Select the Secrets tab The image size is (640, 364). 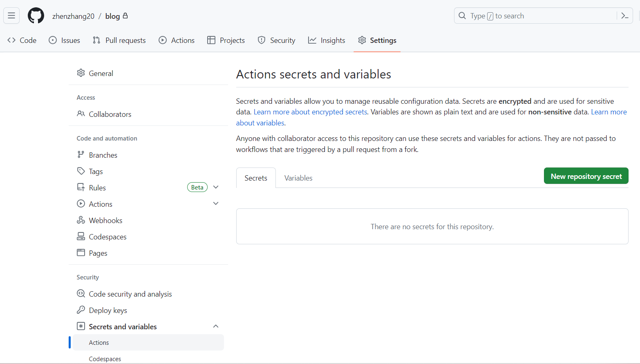pyautogui.click(x=256, y=178)
